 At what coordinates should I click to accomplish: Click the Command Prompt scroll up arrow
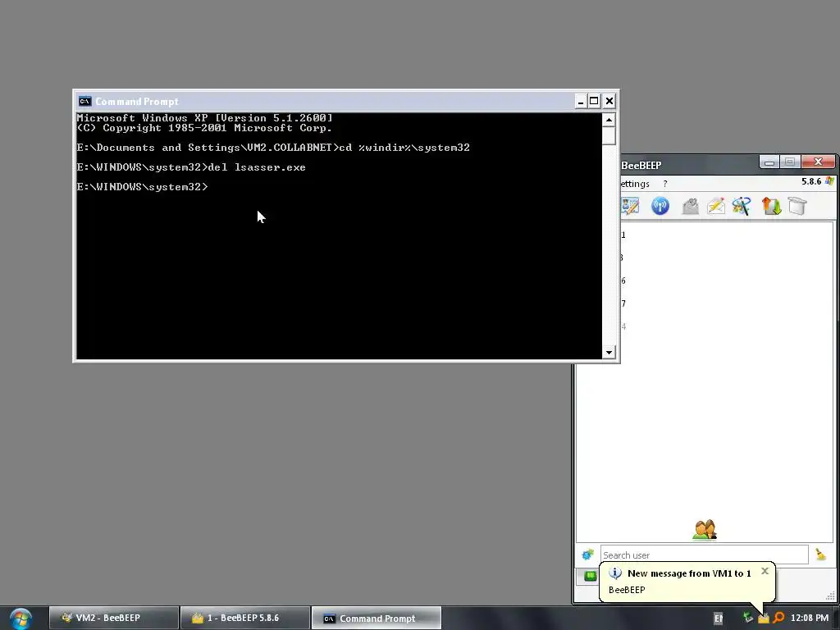(x=609, y=120)
